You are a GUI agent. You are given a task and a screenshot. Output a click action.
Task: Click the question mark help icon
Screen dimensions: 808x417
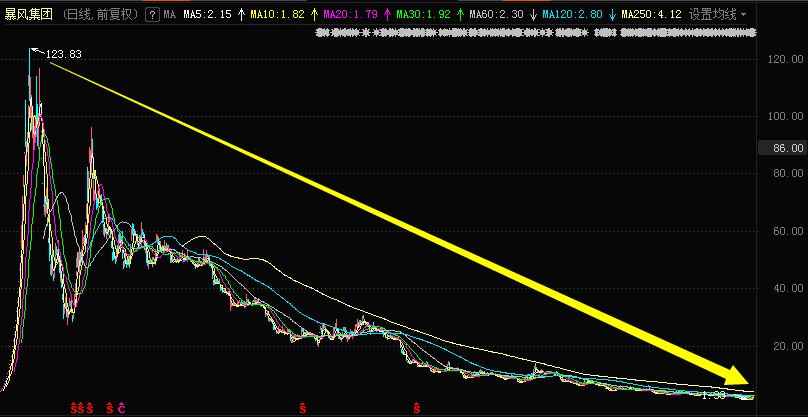tap(151, 15)
